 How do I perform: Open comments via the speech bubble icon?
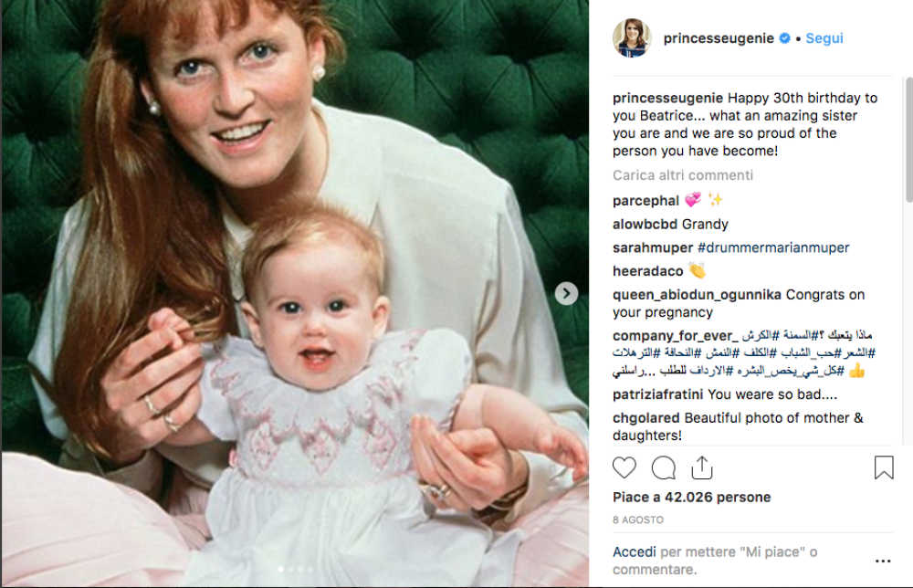pyautogui.click(x=663, y=468)
